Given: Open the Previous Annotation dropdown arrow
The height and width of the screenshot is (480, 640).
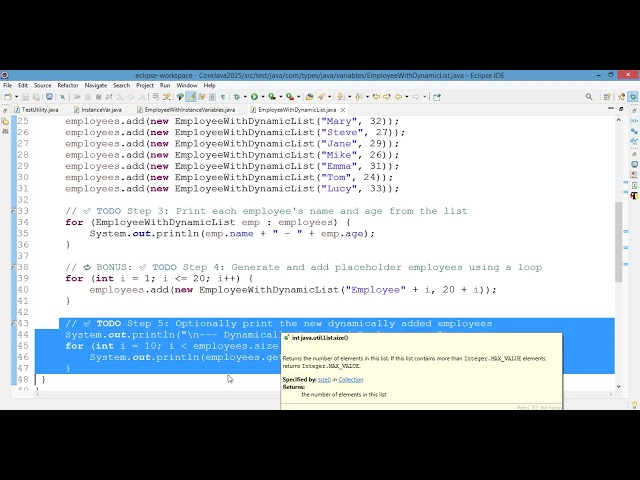Looking at the screenshot, I should [x=367, y=97].
